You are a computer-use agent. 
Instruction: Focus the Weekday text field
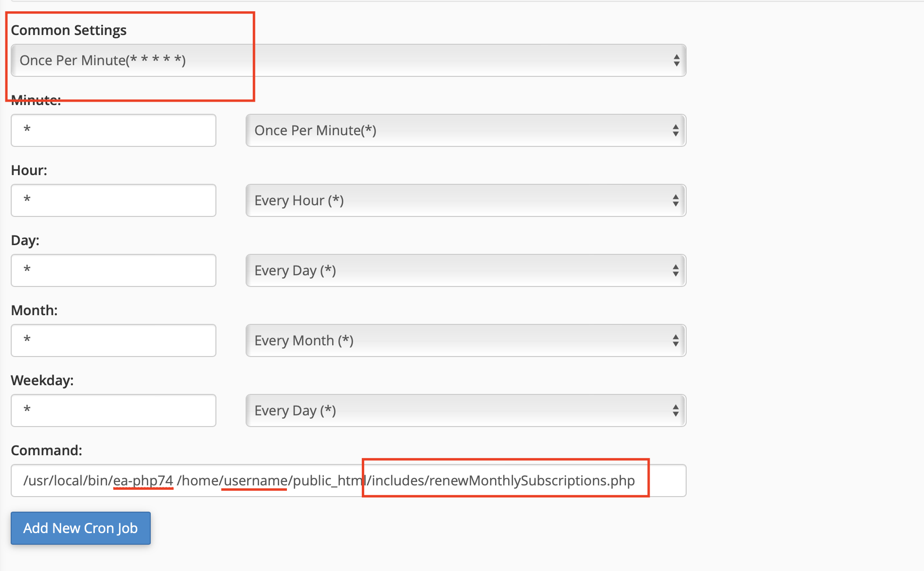[x=113, y=410]
